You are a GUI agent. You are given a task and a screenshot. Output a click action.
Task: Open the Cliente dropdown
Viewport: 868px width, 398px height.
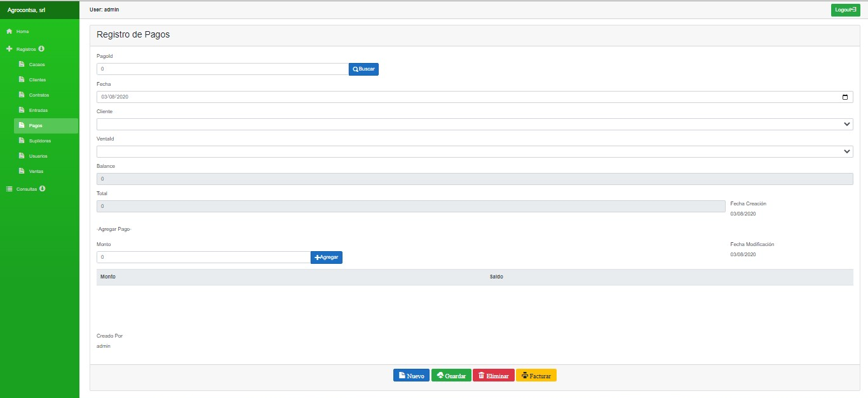(475, 124)
